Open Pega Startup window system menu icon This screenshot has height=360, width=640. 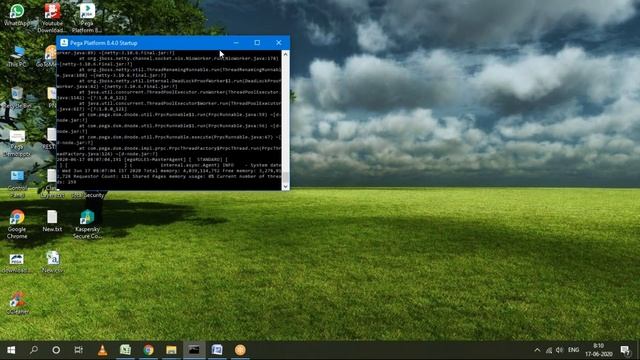point(64,42)
